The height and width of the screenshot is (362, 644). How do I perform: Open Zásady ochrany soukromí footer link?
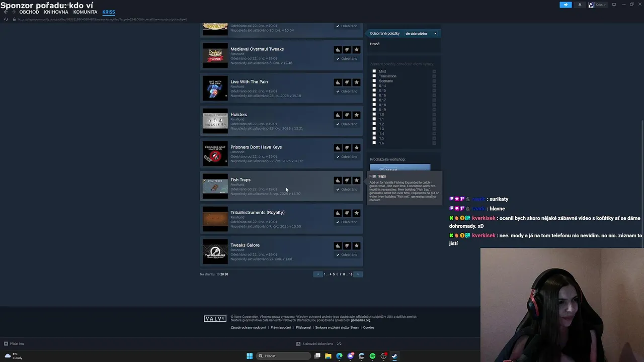248,327
